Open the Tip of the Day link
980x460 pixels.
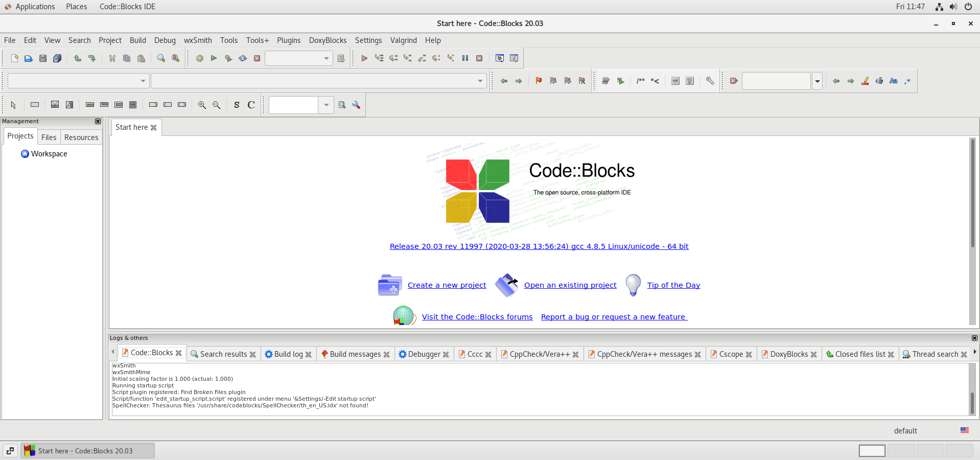click(673, 285)
